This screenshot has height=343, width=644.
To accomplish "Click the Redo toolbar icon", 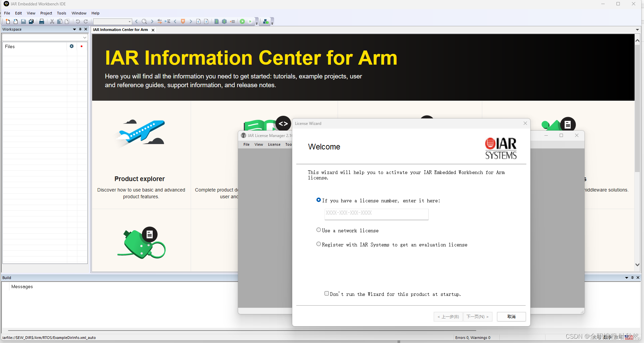I will [x=86, y=22].
